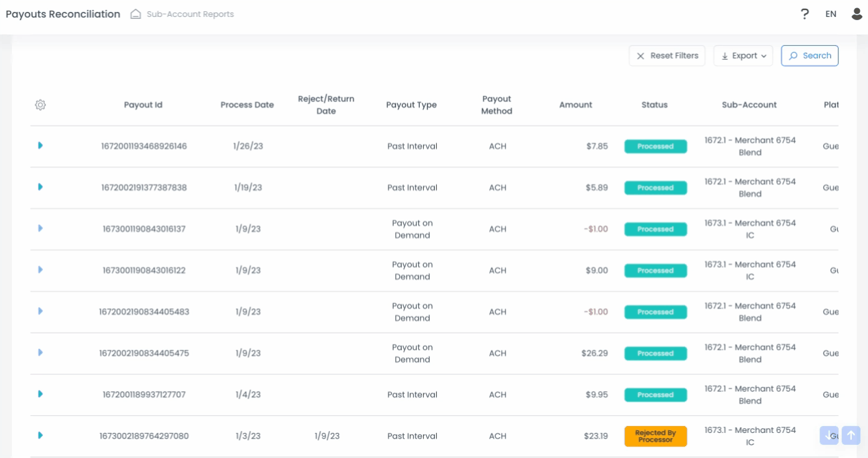Click the Search button
The image size is (868, 458).
point(810,56)
